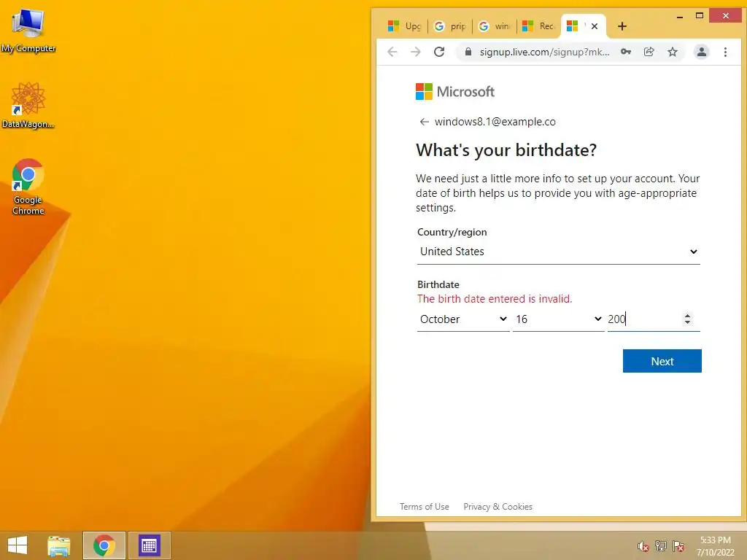Go back in Chrome browser history
The width and height of the screenshot is (747, 560).
392,52
